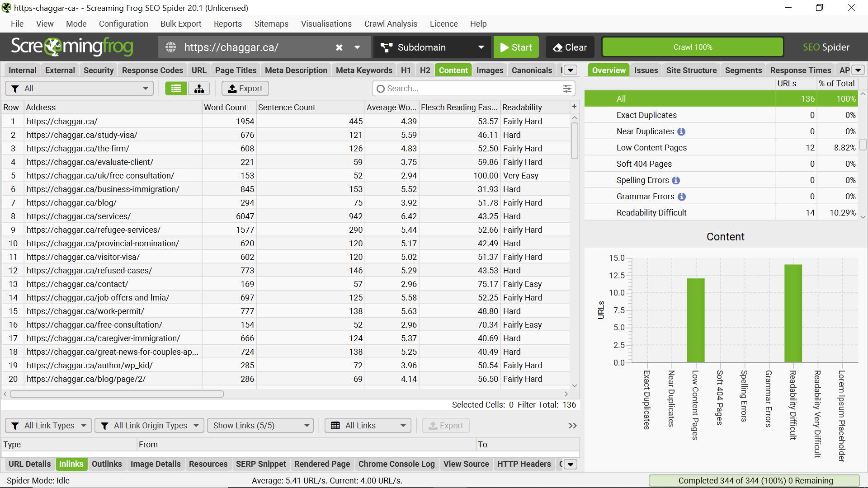Clear the URL field with the X icon
Image resolution: width=868 pixels, height=488 pixels.
[x=339, y=47]
